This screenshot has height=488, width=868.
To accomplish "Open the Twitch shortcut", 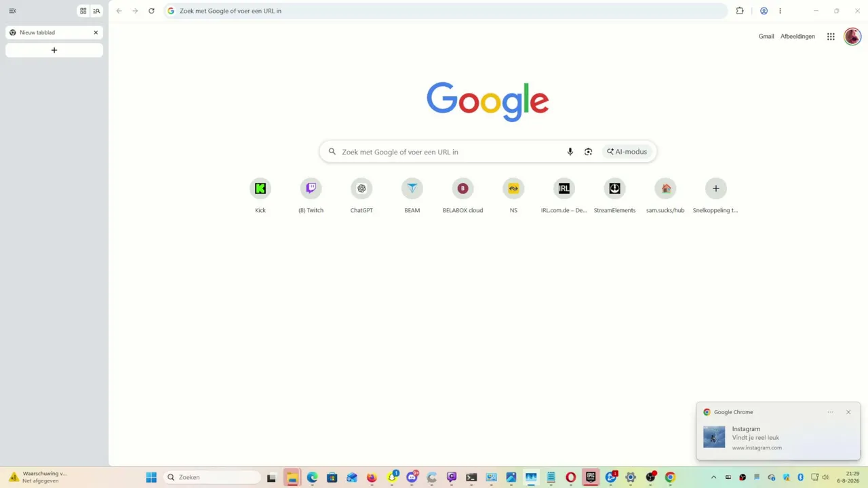I will [311, 196].
